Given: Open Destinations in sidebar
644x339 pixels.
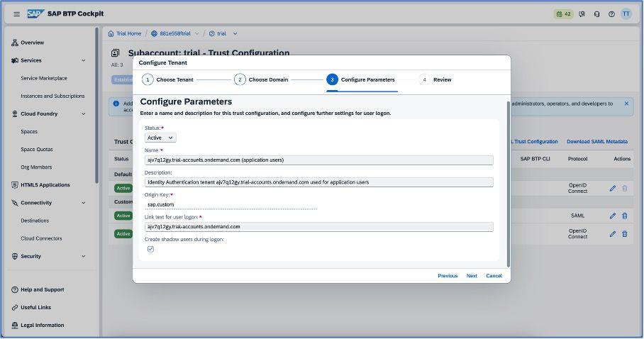Looking at the screenshot, I should click(35, 221).
